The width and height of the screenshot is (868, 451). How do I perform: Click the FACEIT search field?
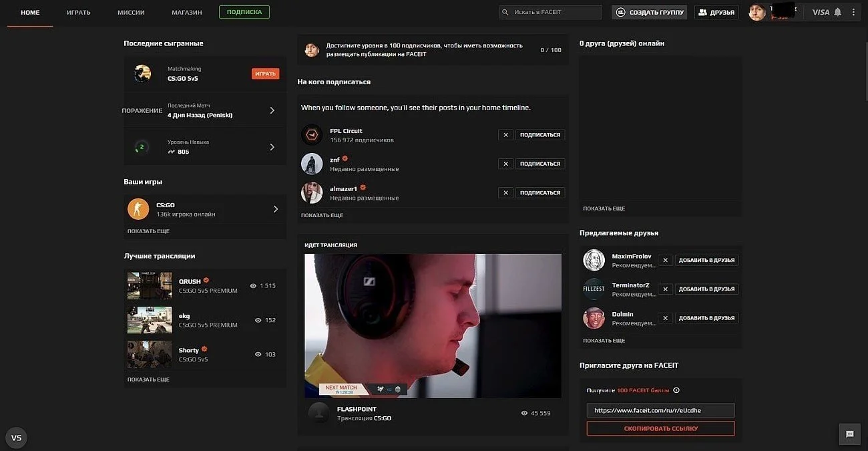[x=551, y=12]
